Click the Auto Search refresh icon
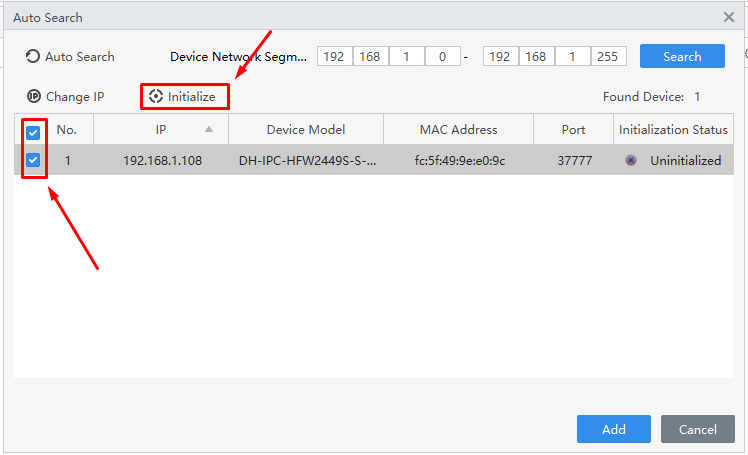The image size is (748, 455). [32, 56]
